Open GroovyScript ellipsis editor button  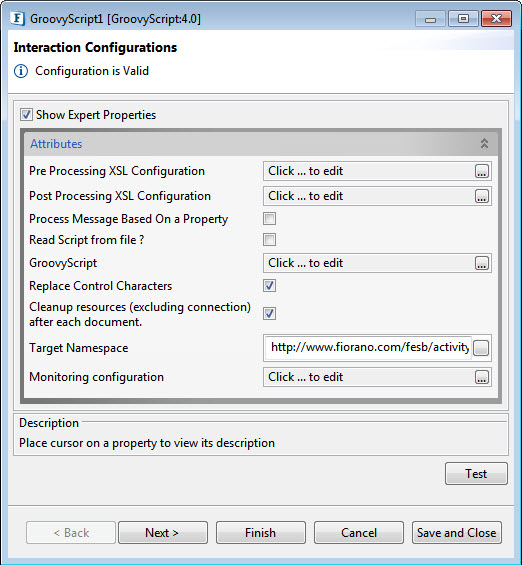pyautogui.click(x=482, y=263)
